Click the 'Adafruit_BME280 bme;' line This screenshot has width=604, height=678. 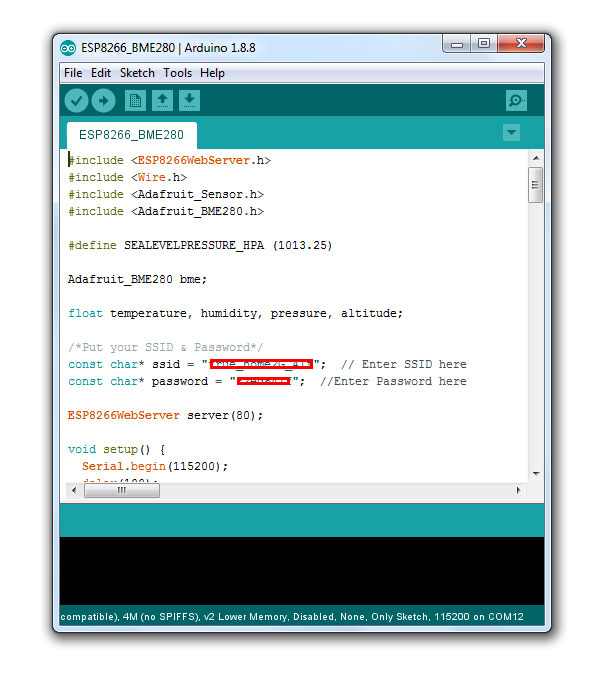[137, 279]
